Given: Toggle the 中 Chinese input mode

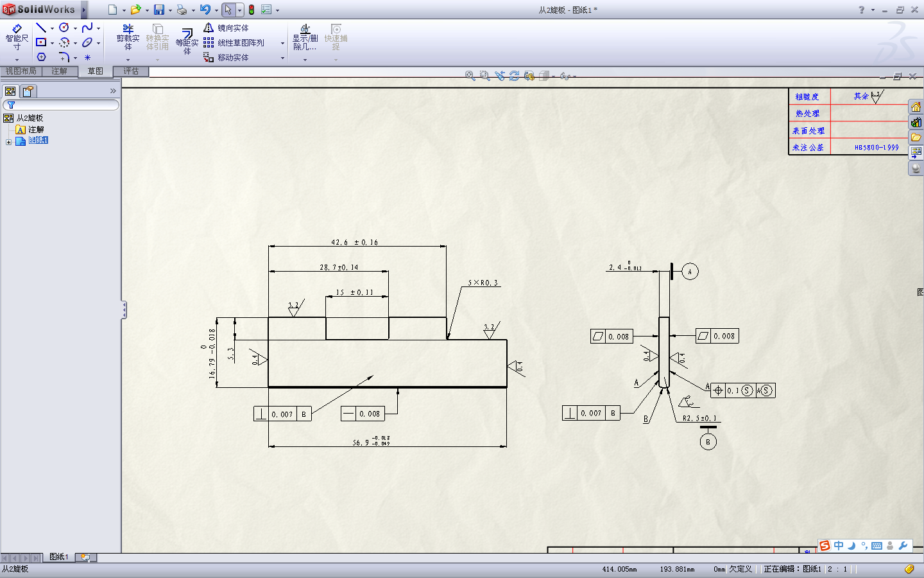Looking at the screenshot, I should [x=839, y=545].
